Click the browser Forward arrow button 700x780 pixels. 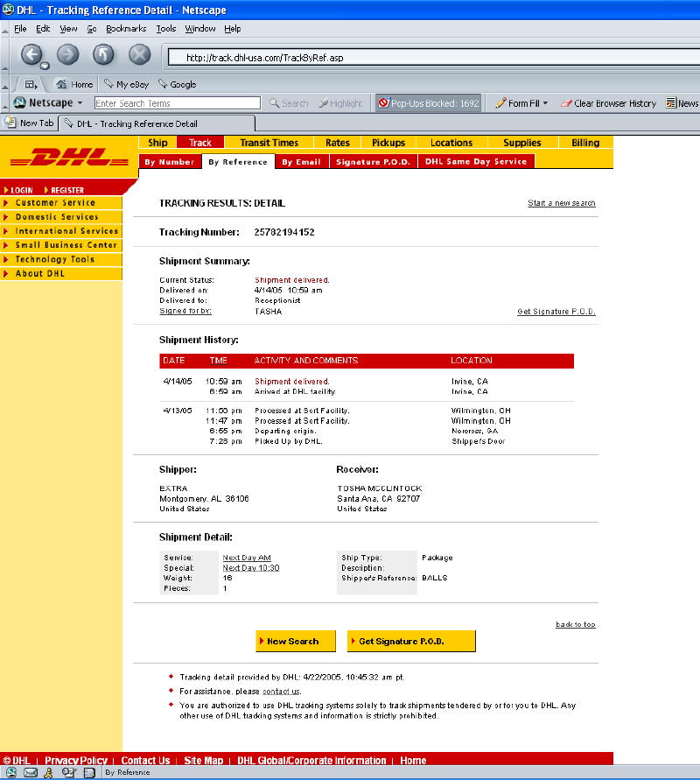click(x=67, y=54)
